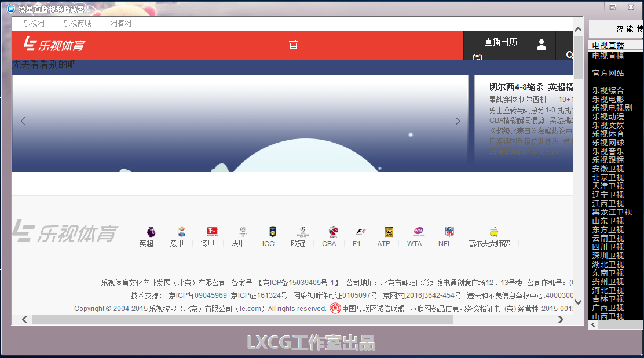Open the 英超 league icon
This screenshot has width=644, height=358.
coord(151,231)
